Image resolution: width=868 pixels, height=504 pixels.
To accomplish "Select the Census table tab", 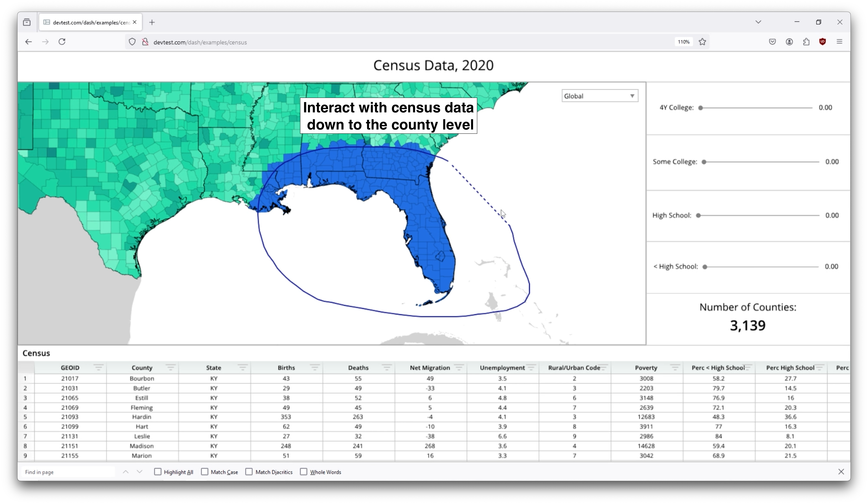I will point(35,353).
